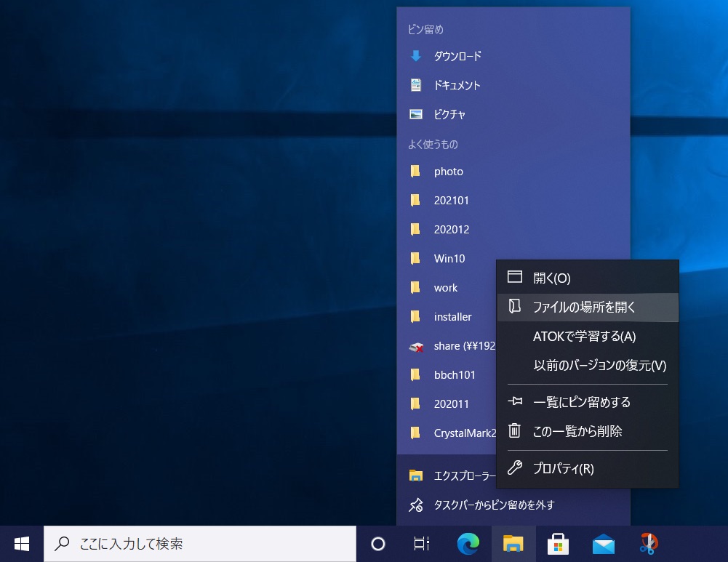Select タスクバーからピン留めを外す option
Screen dimensions: 728x562
(513, 505)
